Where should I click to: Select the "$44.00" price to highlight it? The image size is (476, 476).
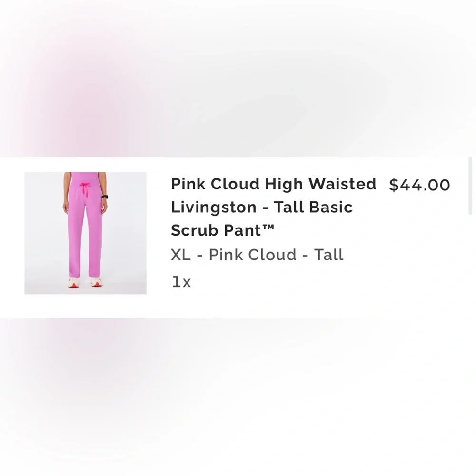coord(419,185)
